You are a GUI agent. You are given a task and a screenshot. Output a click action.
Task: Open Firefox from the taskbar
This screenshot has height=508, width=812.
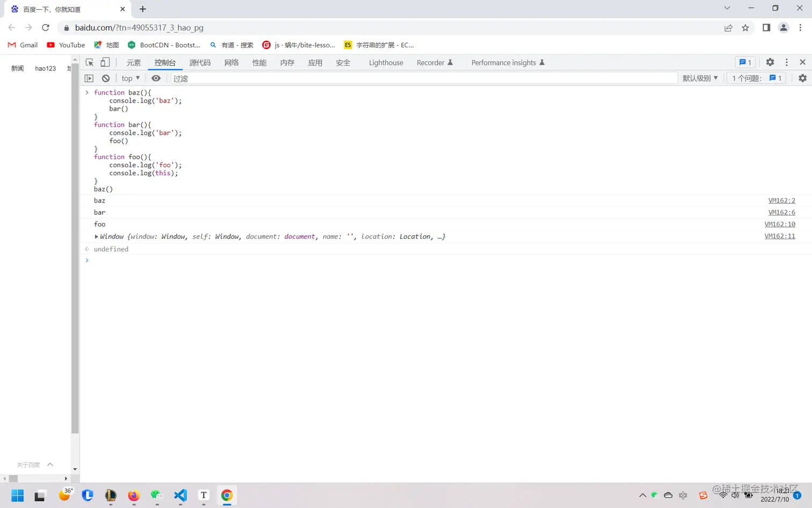[134, 496]
